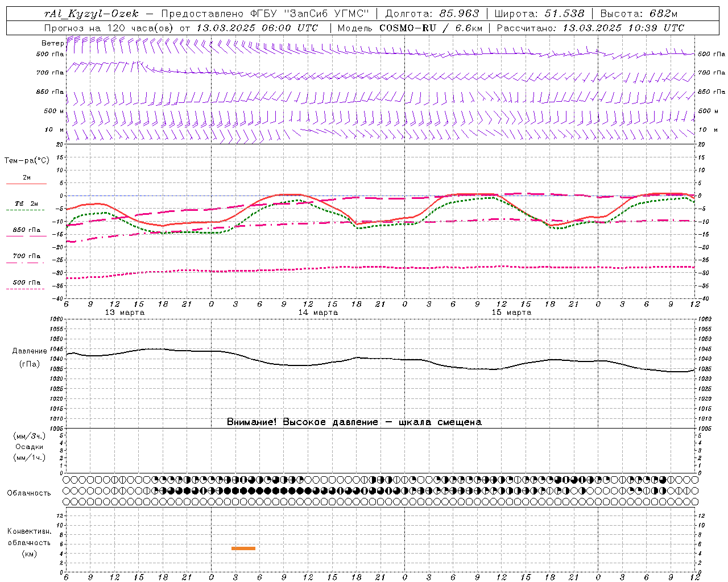The image size is (728, 582).
Task: Click the station name rAl_Kyzyl-Ozek in the header
Action: tap(91, 14)
